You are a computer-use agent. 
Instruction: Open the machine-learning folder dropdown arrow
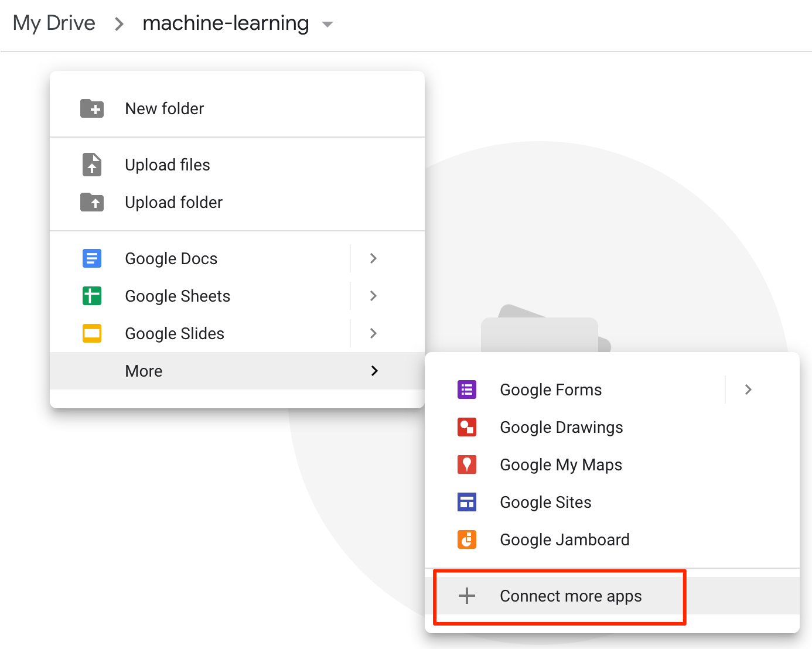[x=327, y=25]
